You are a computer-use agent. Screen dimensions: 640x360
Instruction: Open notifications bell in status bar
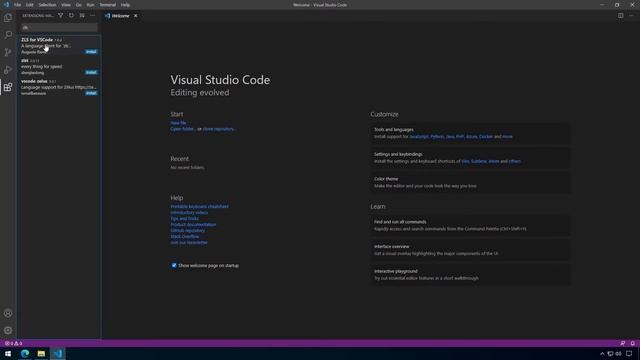(633, 343)
